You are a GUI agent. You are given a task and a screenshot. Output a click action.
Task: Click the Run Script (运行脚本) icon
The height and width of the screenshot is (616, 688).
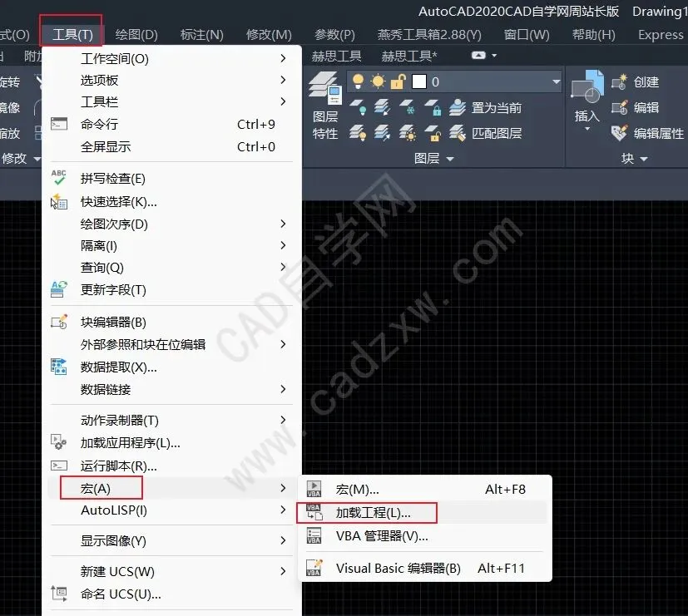pyautogui.click(x=59, y=466)
